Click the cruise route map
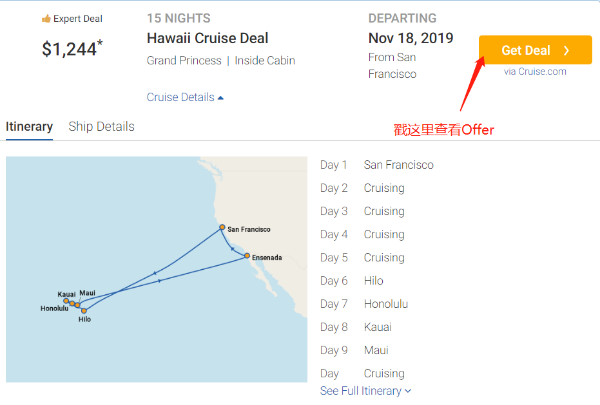The width and height of the screenshot is (600, 405). (157, 269)
